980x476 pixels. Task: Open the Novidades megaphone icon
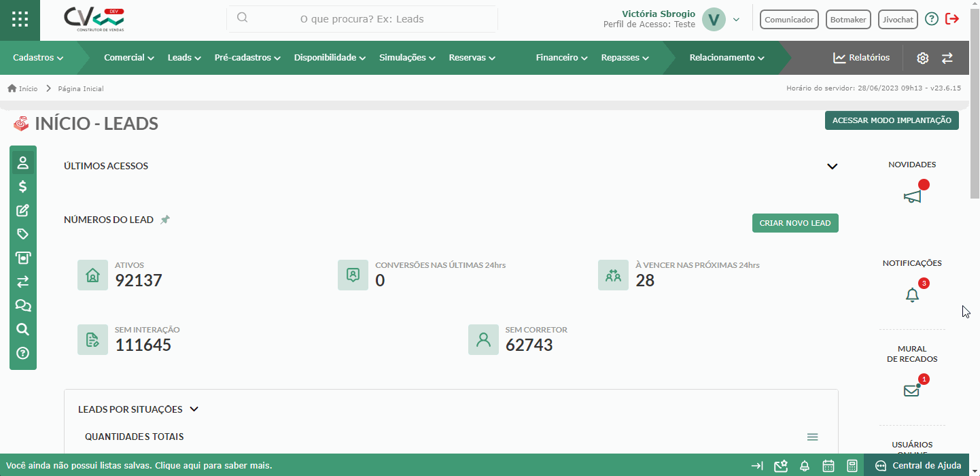pos(912,197)
